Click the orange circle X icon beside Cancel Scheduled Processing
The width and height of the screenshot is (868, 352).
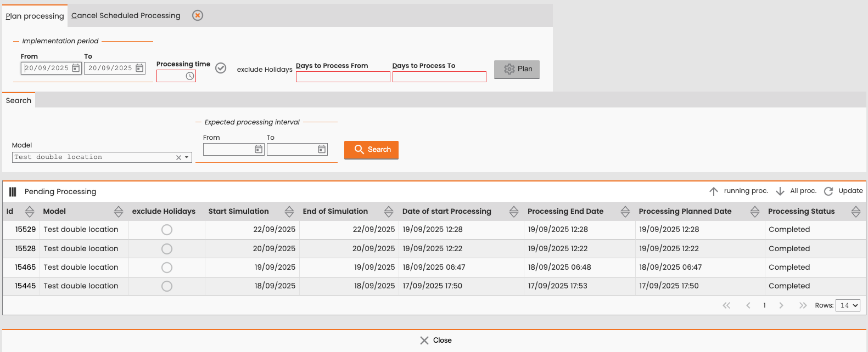(x=198, y=15)
